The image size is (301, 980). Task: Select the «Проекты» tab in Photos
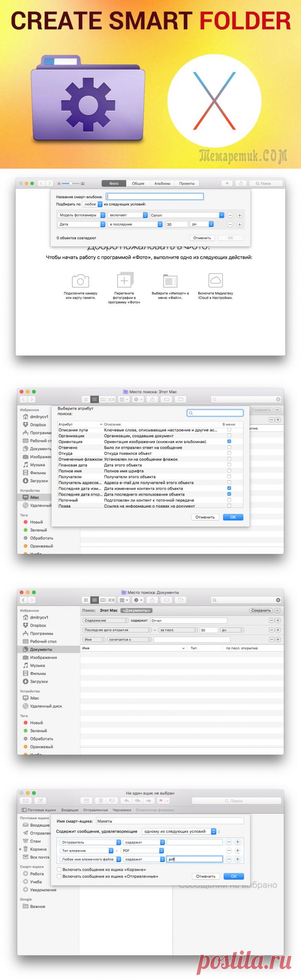187,183
